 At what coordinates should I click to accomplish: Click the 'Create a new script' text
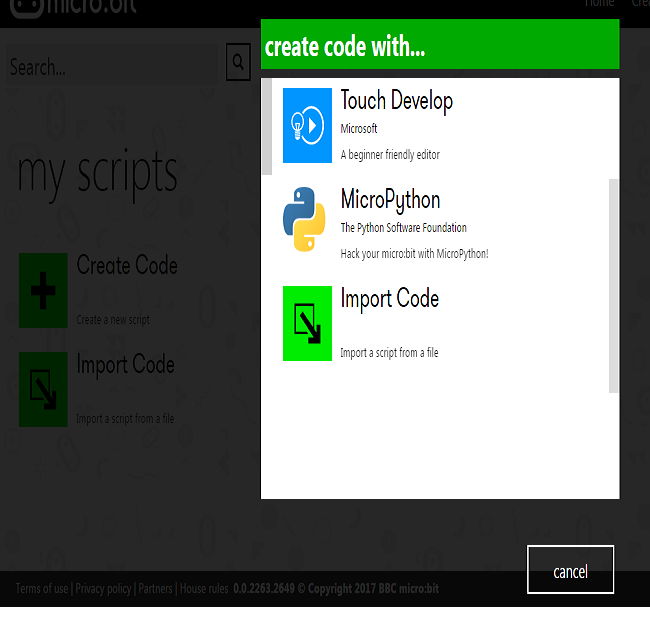click(113, 320)
